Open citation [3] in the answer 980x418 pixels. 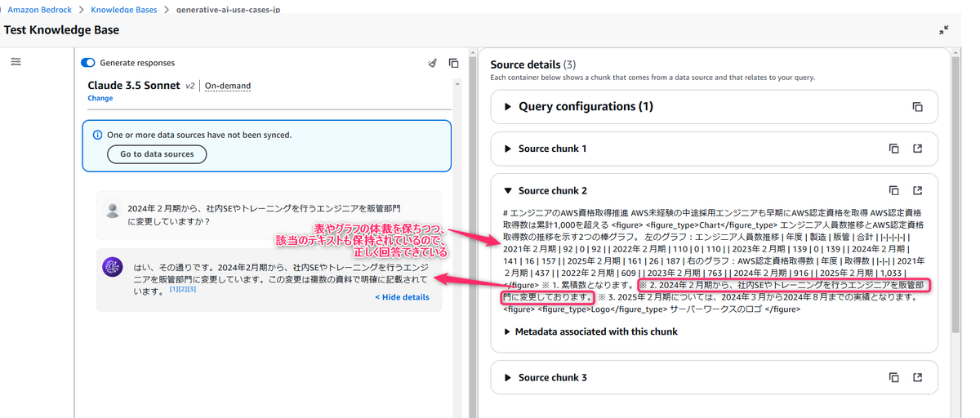pyautogui.click(x=191, y=290)
